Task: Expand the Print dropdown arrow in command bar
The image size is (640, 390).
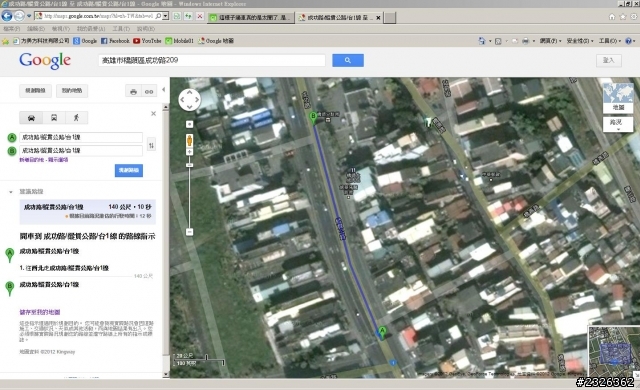Action: 534,41
